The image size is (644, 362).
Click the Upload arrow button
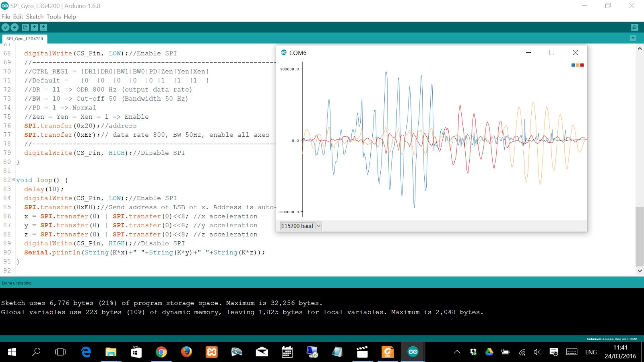[x=14, y=27]
